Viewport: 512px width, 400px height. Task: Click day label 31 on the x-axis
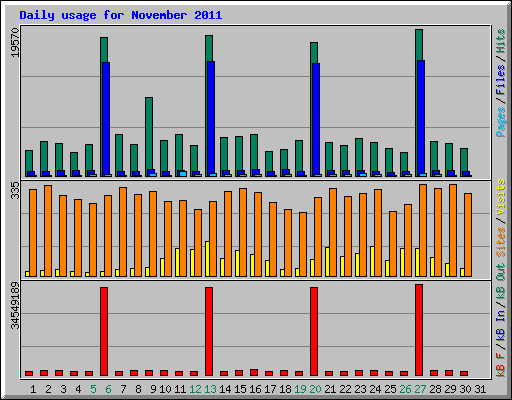(x=480, y=389)
